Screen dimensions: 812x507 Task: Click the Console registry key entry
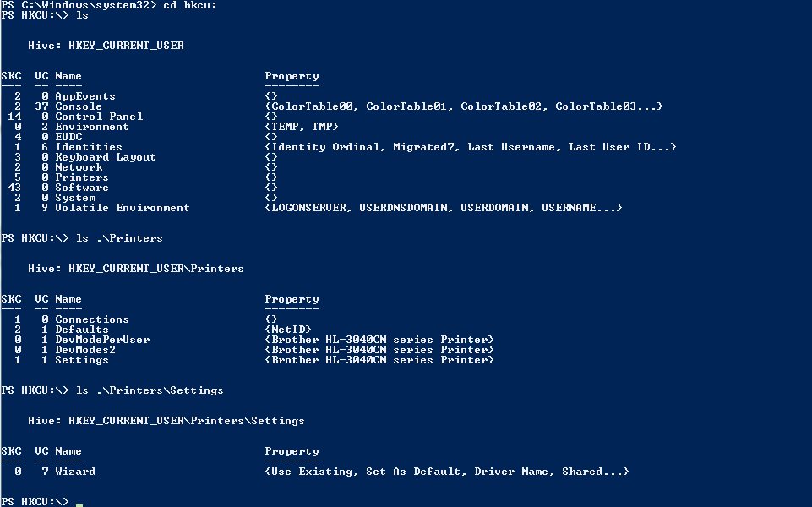click(79, 106)
